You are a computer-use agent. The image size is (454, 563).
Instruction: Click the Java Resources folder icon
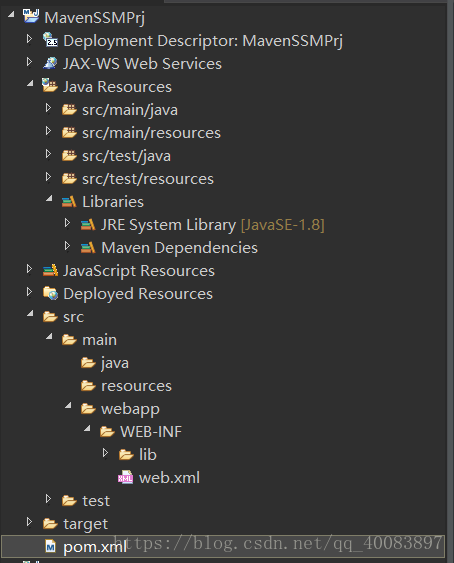click(50, 86)
